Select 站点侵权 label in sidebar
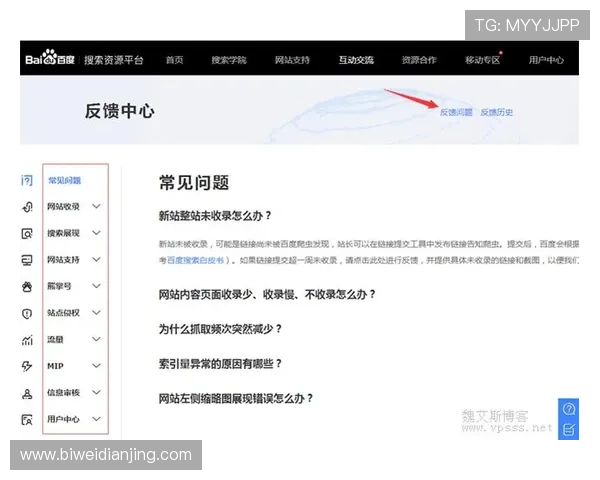Screen dimensions: 600x480 [x=64, y=313]
